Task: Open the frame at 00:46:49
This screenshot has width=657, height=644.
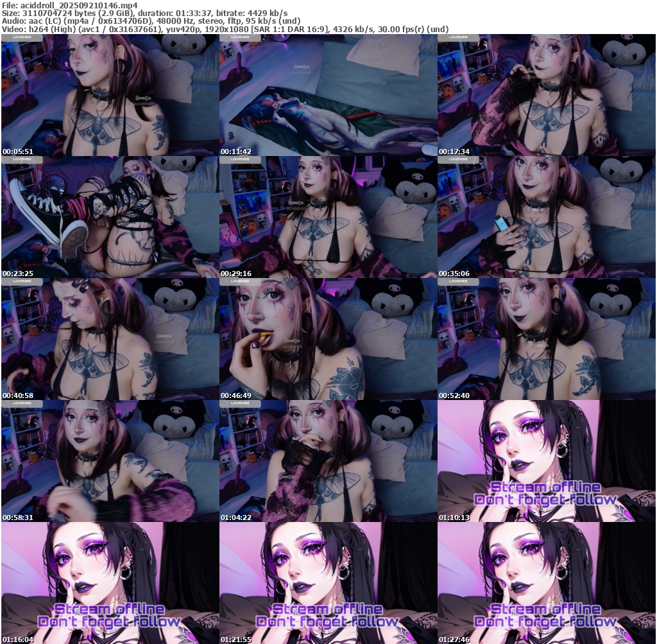Action: (x=328, y=339)
